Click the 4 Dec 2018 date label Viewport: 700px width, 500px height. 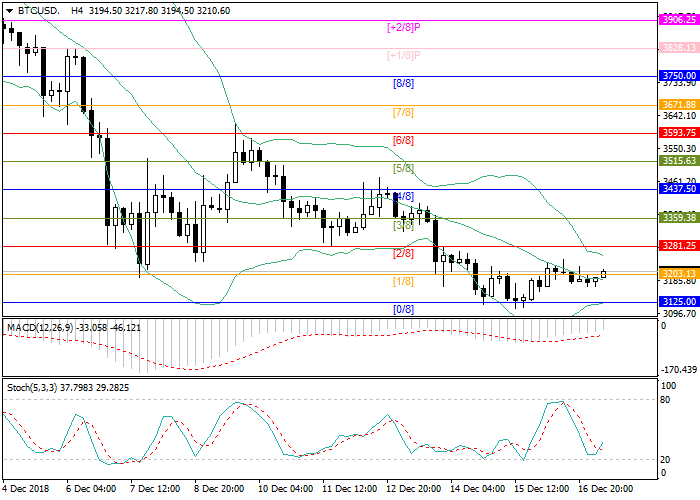pyautogui.click(x=27, y=489)
